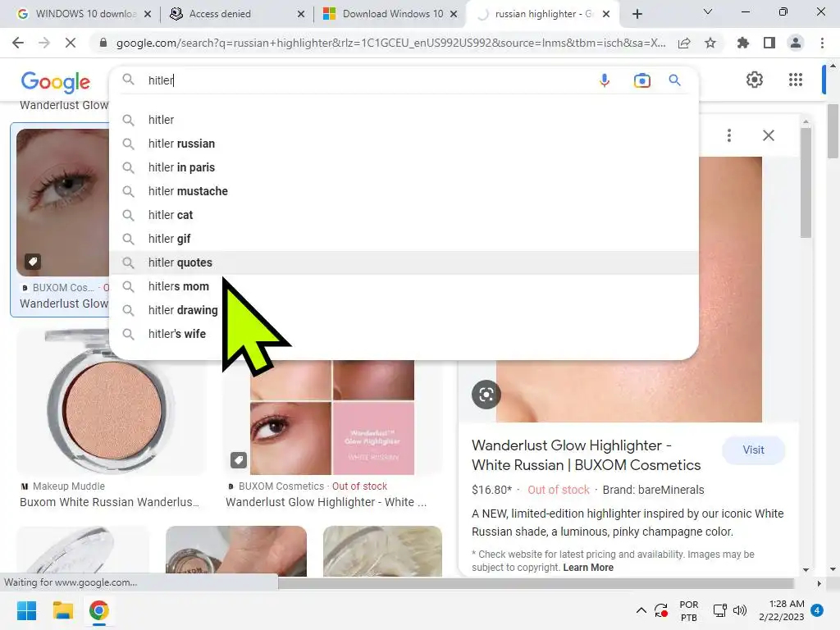
Task: Bookmark this page with star icon
Action: 710,43
